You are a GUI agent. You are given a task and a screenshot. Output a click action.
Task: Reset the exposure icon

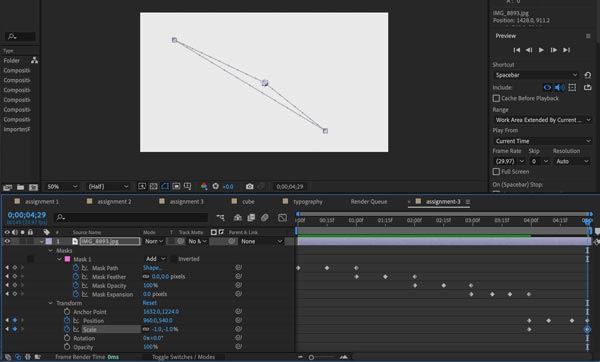tap(215, 186)
